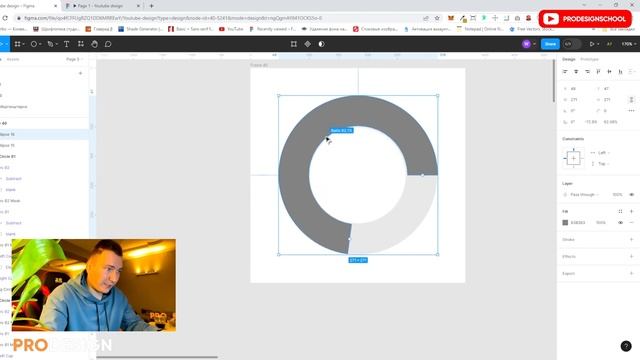Click the Use as mask icon
The width and height of the screenshot is (640, 360).
click(x=322, y=44)
